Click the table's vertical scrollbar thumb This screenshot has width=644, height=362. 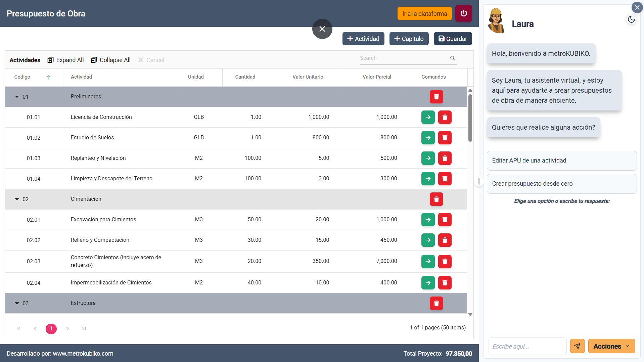[470, 118]
